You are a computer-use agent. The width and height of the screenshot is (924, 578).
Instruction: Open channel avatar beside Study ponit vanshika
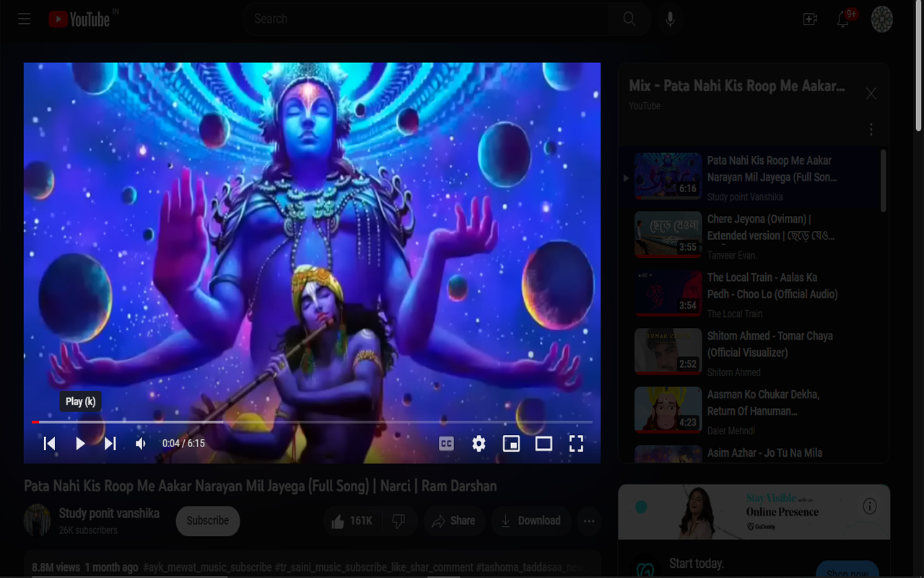[x=38, y=521]
